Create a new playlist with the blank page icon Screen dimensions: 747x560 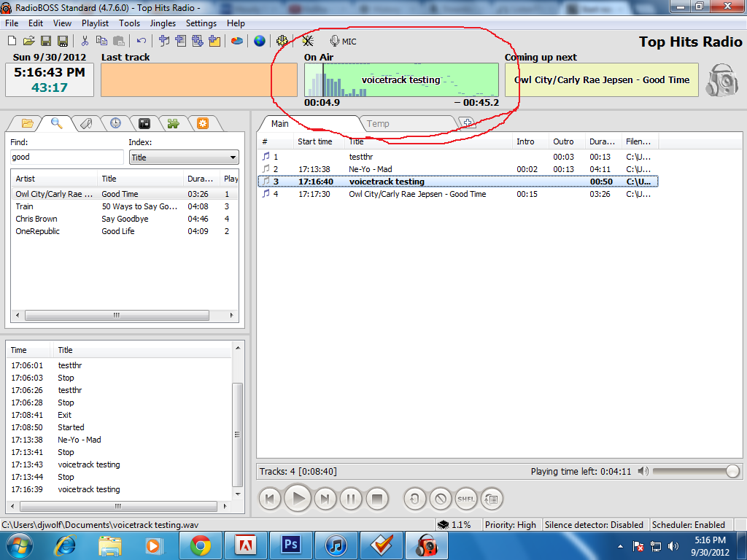click(12, 41)
